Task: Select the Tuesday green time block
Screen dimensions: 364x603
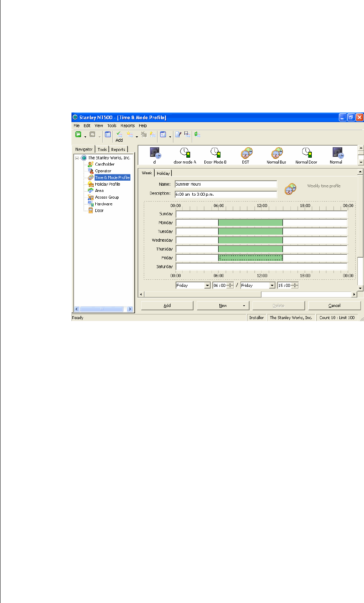Action: pos(251,231)
